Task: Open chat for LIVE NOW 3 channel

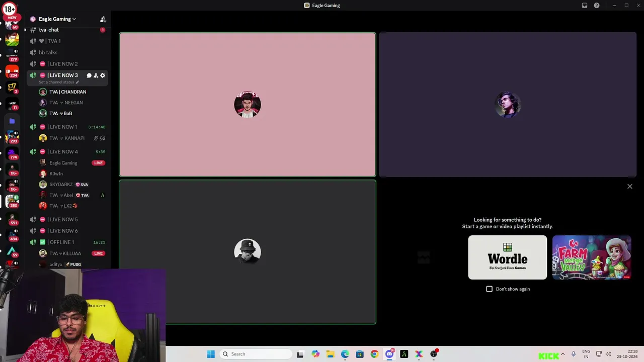Action: pyautogui.click(x=89, y=75)
